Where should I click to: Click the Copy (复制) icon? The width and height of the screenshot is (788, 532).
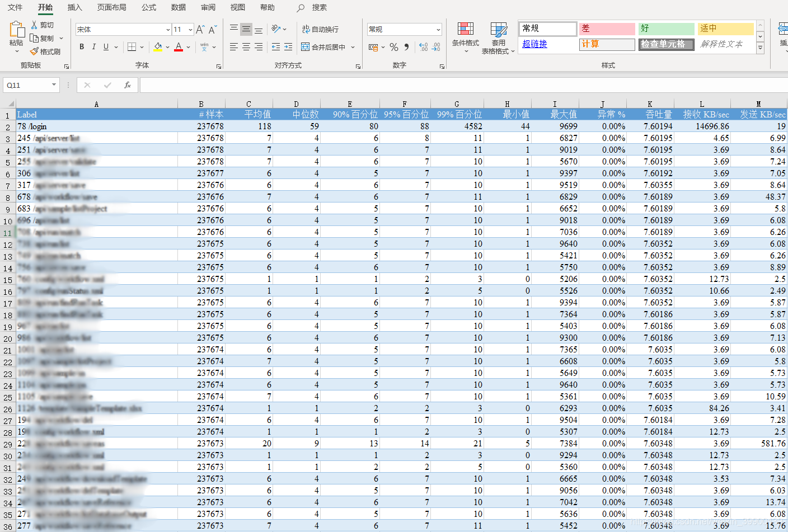(34, 38)
